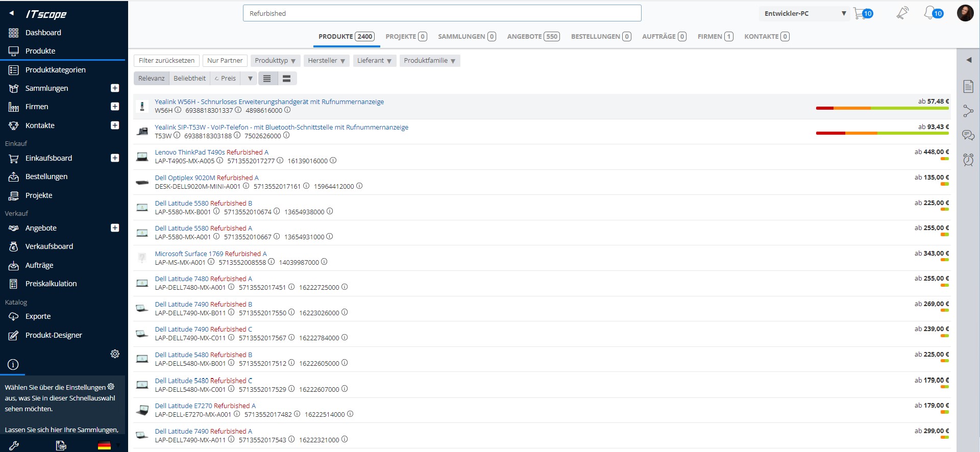Click the wrench icon at sidebar bottom
Screen dimensions: 980x452
pos(14,445)
